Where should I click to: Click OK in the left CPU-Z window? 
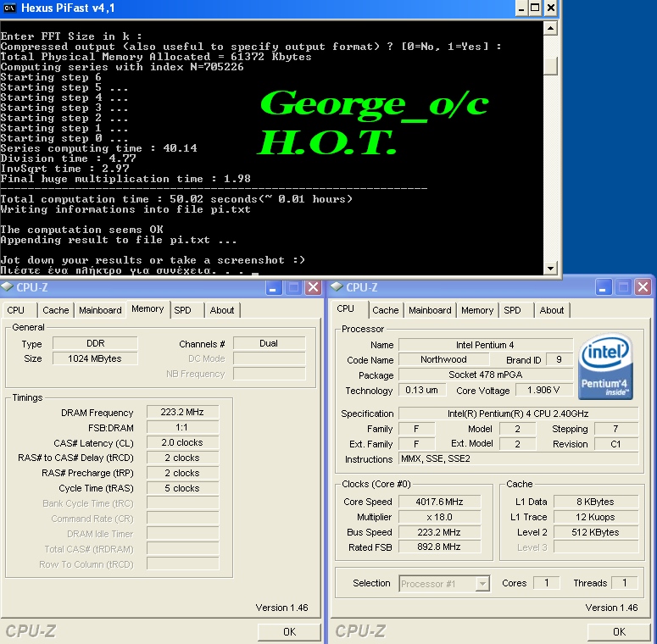[289, 631]
